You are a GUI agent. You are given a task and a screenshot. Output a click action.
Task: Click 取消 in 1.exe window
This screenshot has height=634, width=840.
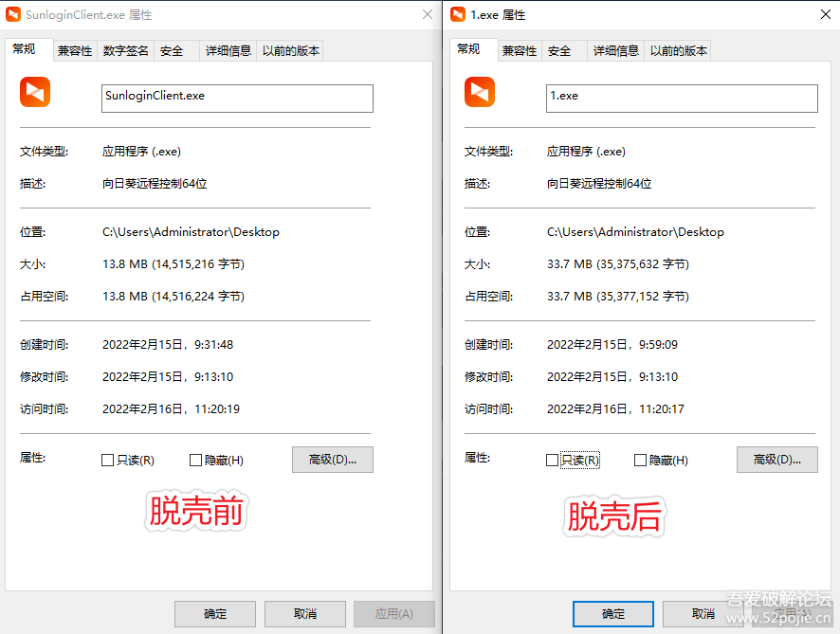point(703,614)
